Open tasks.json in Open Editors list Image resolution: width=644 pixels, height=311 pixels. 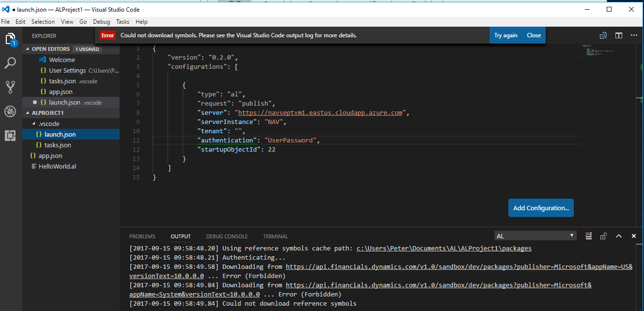tap(71, 81)
